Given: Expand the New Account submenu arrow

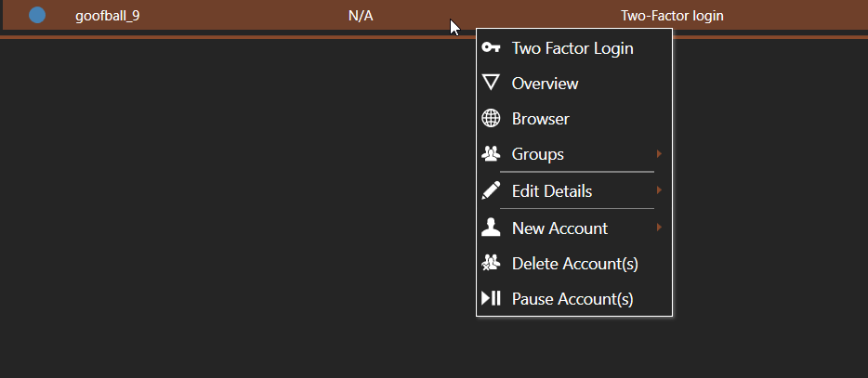Looking at the screenshot, I should [659, 228].
